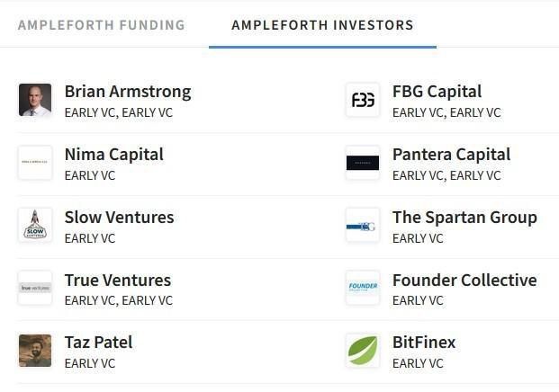
Task: Click the Founder Collective logo icon
Action: (x=363, y=288)
